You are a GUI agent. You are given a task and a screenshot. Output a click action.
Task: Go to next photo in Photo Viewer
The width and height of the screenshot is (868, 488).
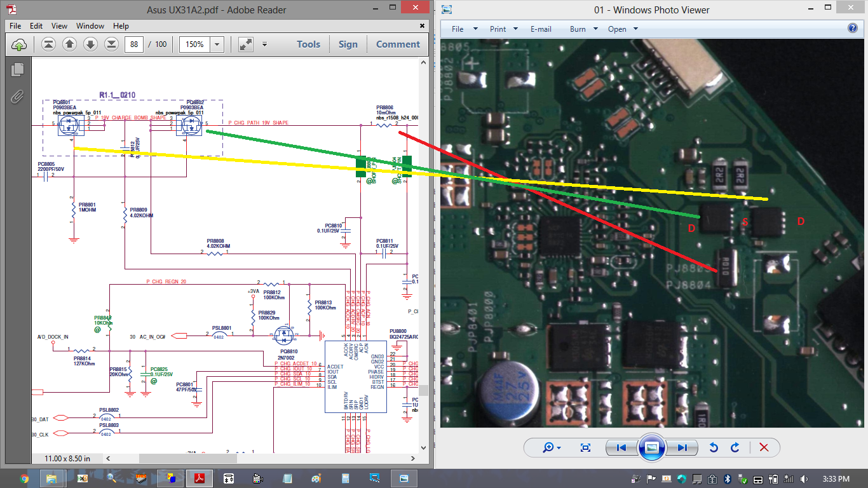click(681, 448)
